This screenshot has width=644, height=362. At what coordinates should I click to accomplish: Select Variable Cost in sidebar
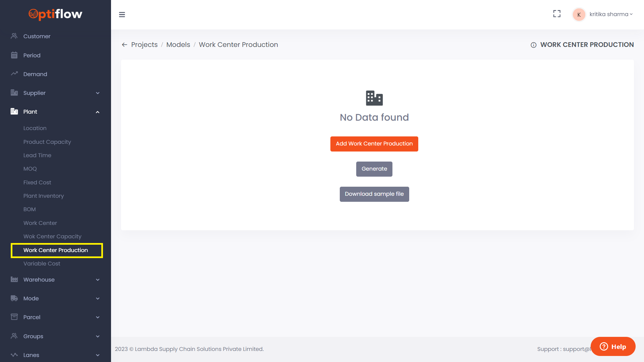click(42, 263)
